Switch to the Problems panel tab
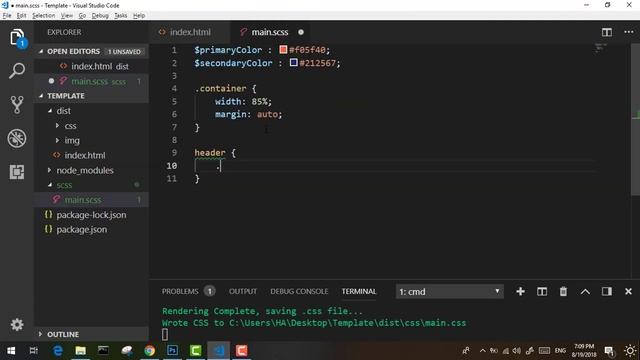This screenshot has height=360, width=640. (x=180, y=291)
